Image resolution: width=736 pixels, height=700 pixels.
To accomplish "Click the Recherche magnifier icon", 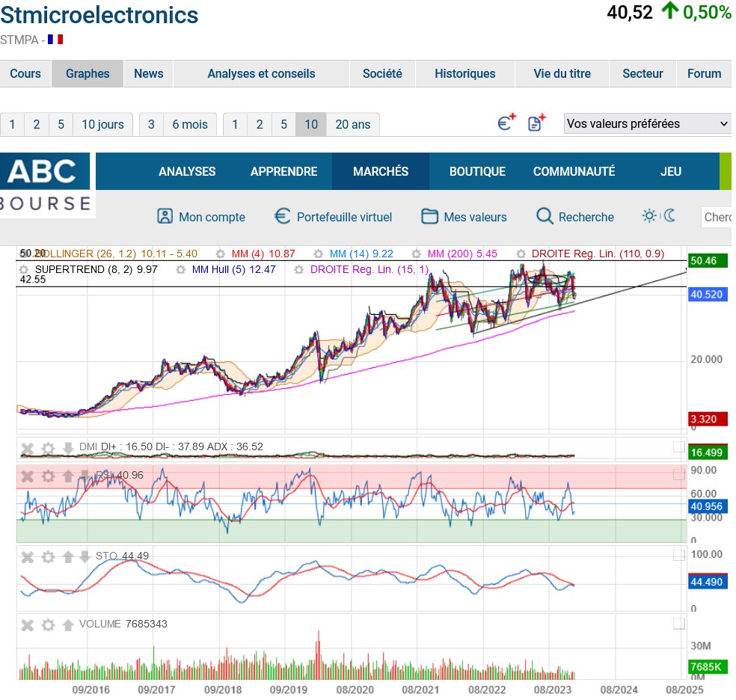I will [545, 216].
